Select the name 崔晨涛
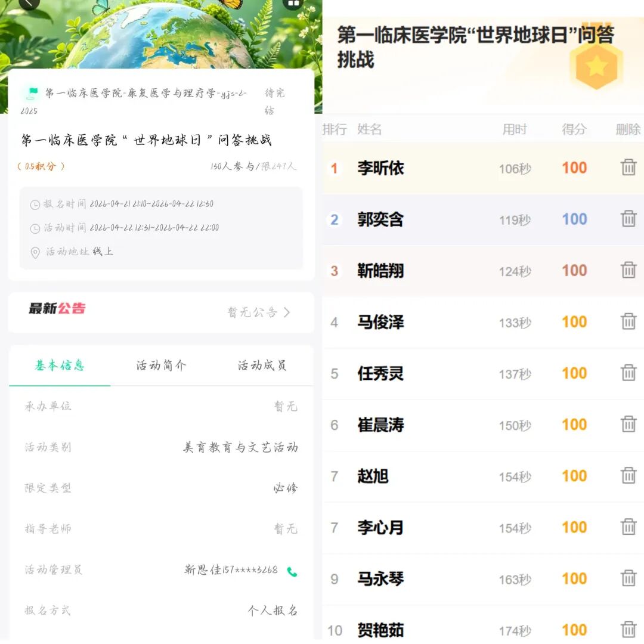 (x=380, y=425)
